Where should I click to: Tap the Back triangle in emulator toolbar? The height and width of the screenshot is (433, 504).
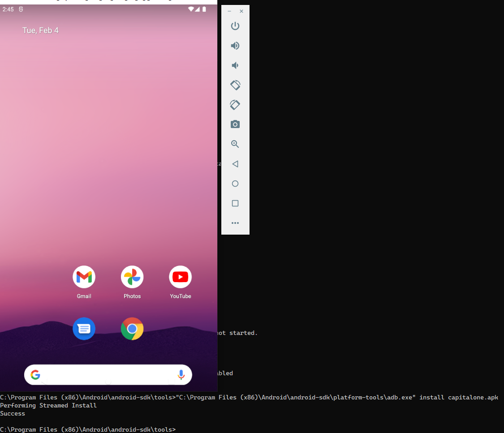[235, 164]
